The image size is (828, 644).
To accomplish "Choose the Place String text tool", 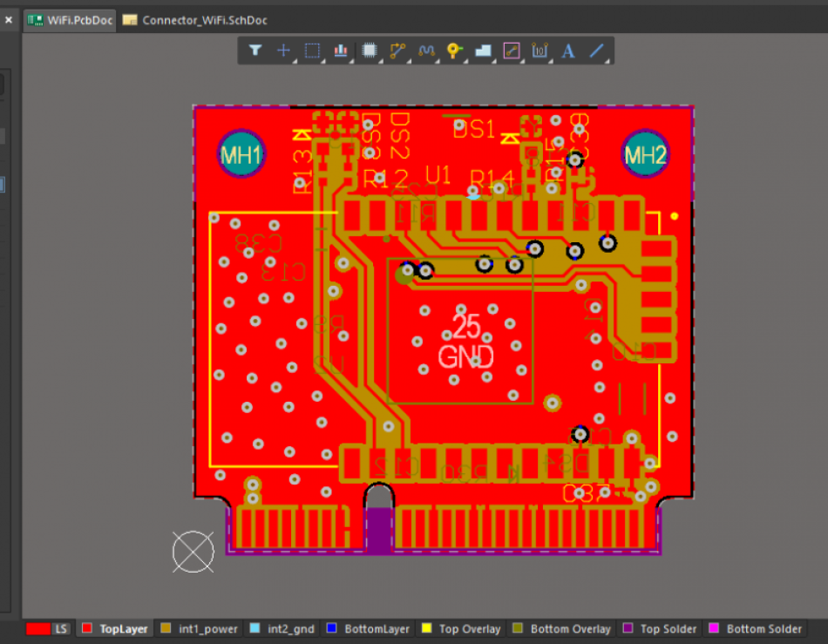I will 568,51.
